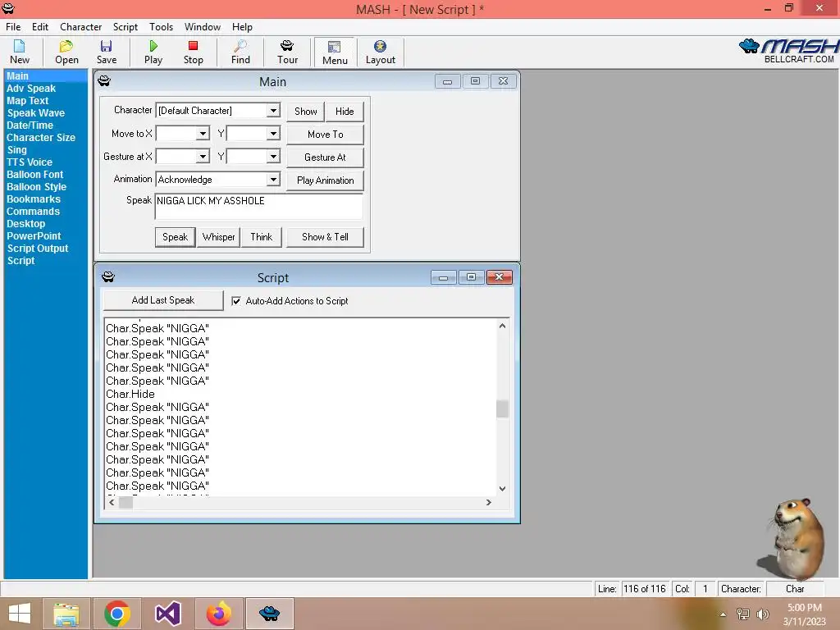This screenshot has height=630, width=840.
Task: Click the volume tray icon
Action: [763, 614]
